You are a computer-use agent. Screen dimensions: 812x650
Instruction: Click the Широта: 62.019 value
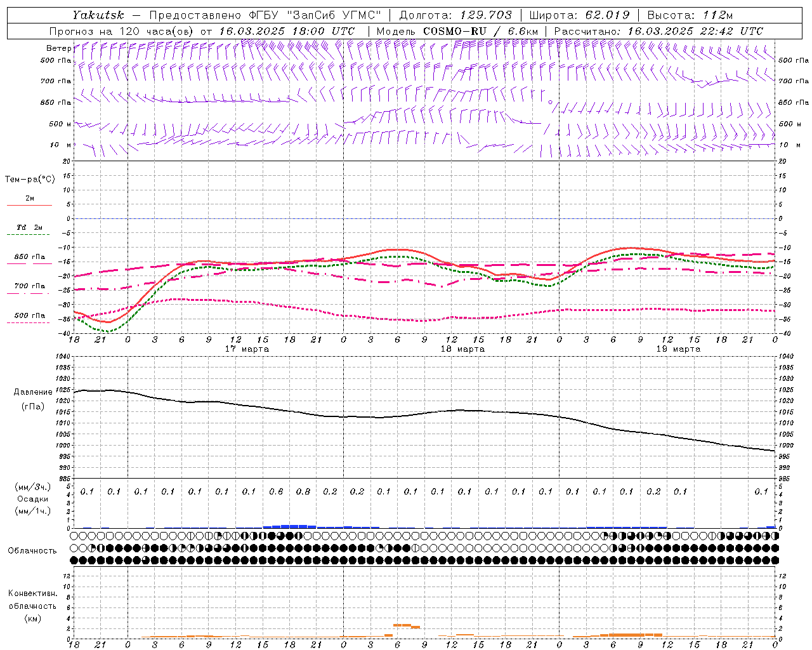pyautogui.click(x=580, y=15)
